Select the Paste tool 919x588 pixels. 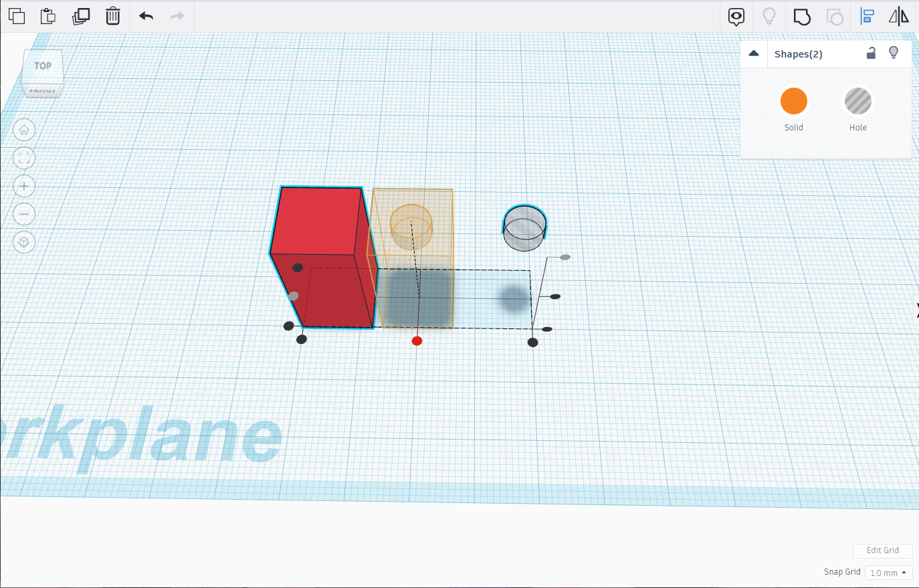(47, 16)
